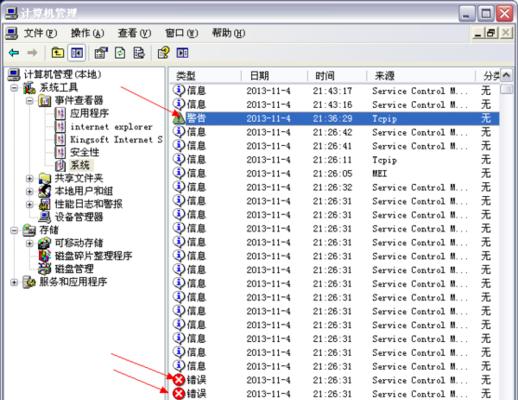Select the 应用程序 event log
This screenshot has height=400, width=518.
coord(89,113)
